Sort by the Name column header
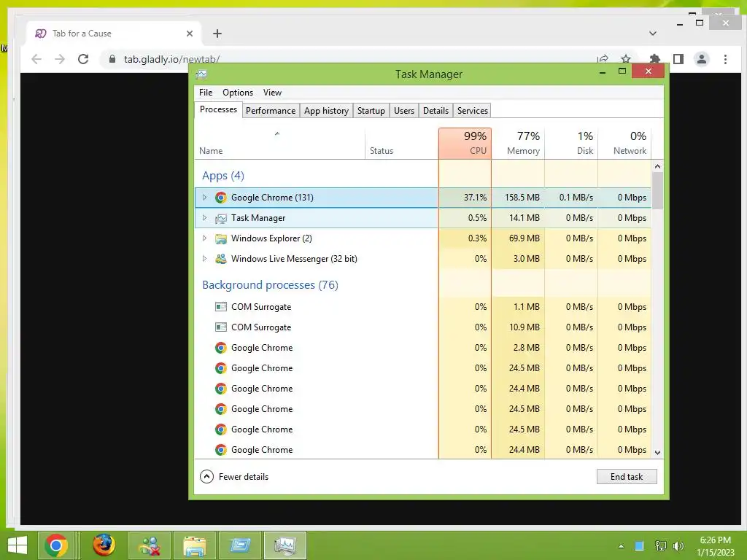Screen dimensions: 747x560 point(279,144)
